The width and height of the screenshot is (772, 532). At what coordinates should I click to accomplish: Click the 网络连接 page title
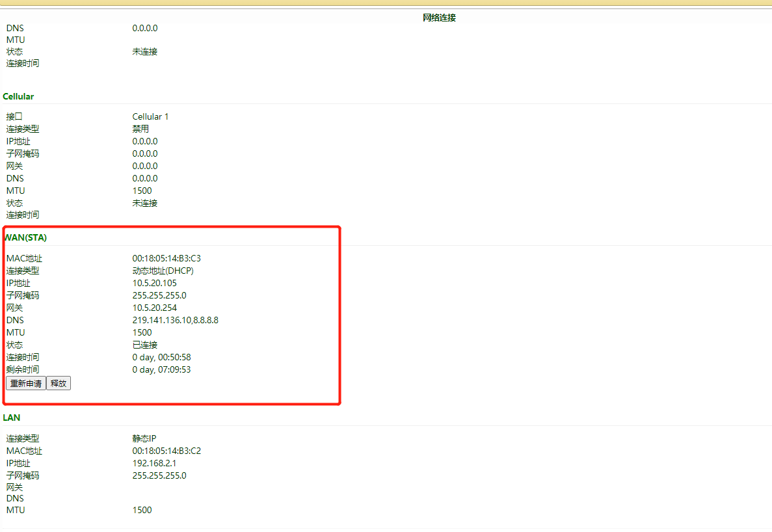pyautogui.click(x=439, y=18)
